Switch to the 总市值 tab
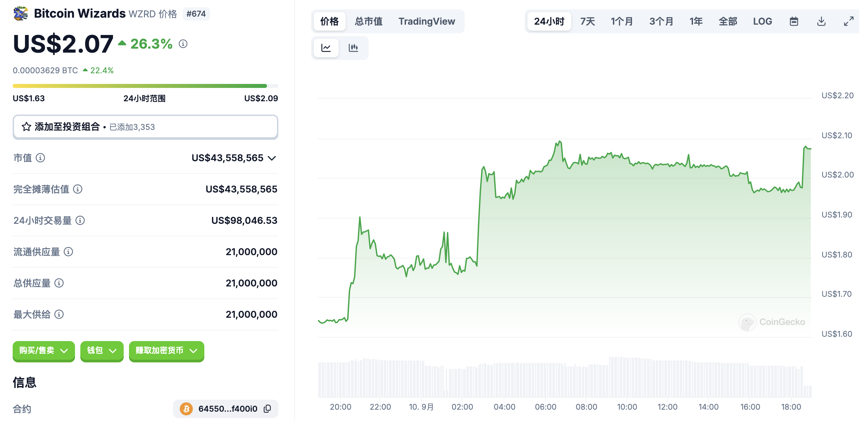868x421 pixels. coord(368,21)
